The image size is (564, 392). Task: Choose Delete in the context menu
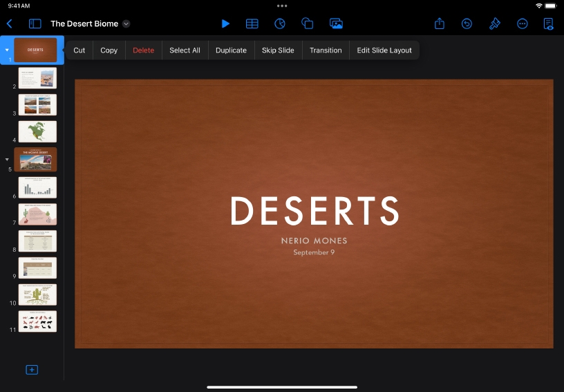point(143,50)
